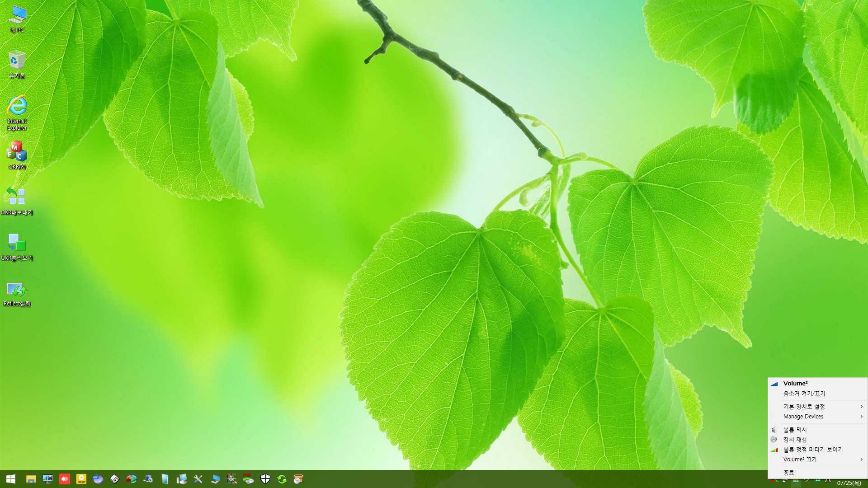This screenshot has height=488, width=868.
Task: Open the OKR불러오기 desktop shortcut
Action: click(x=17, y=247)
